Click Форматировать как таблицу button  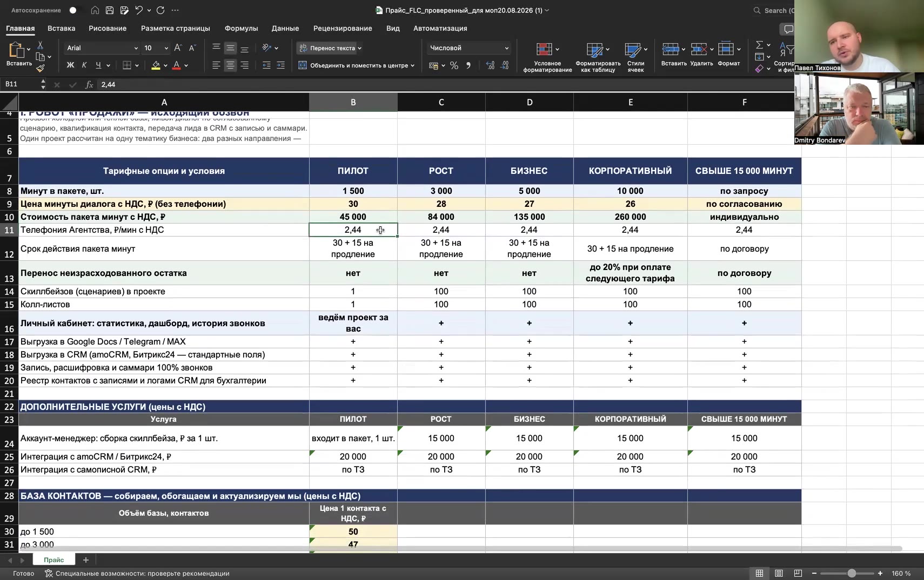click(598, 57)
